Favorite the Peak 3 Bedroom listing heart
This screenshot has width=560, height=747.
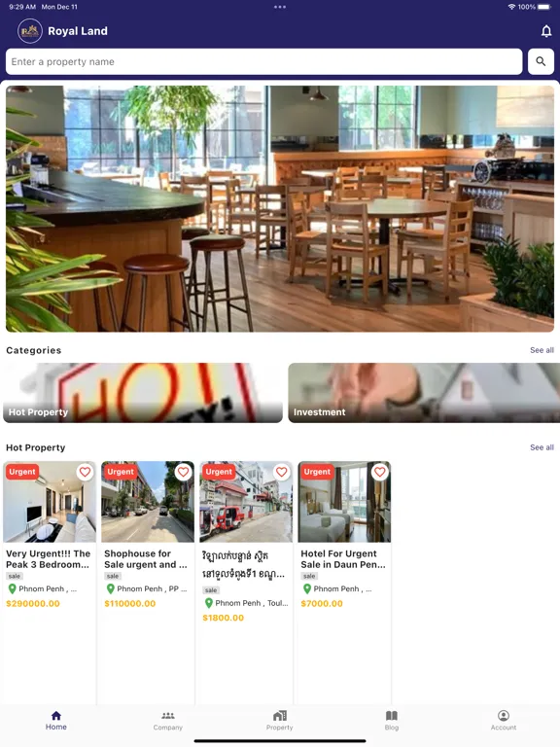click(x=85, y=472)
